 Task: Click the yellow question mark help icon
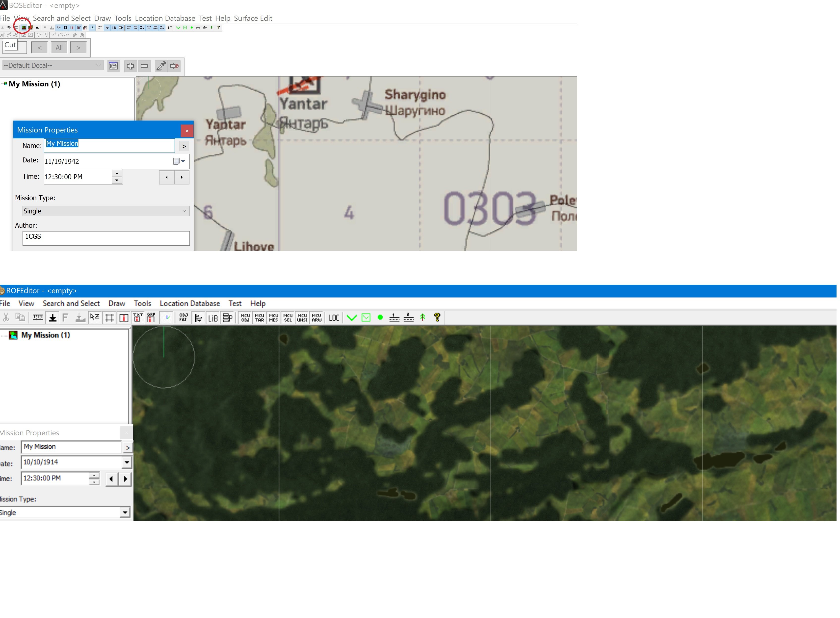point(437,318)
